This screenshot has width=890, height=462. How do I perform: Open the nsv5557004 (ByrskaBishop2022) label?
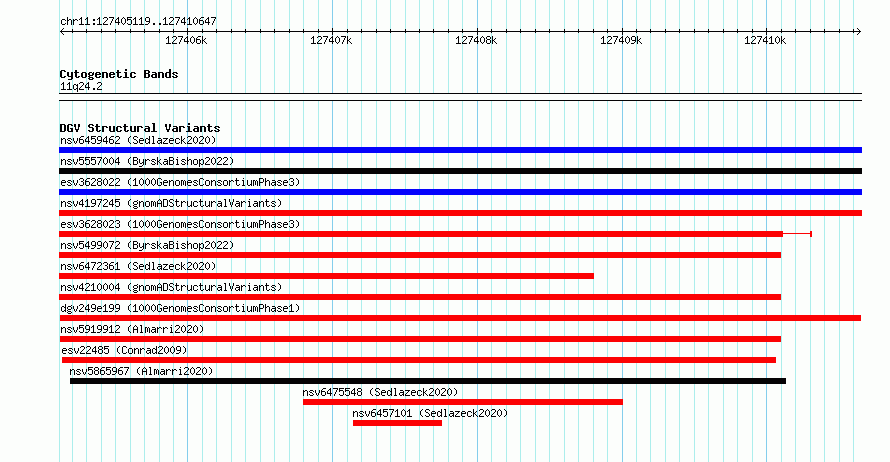click(147, 161)
